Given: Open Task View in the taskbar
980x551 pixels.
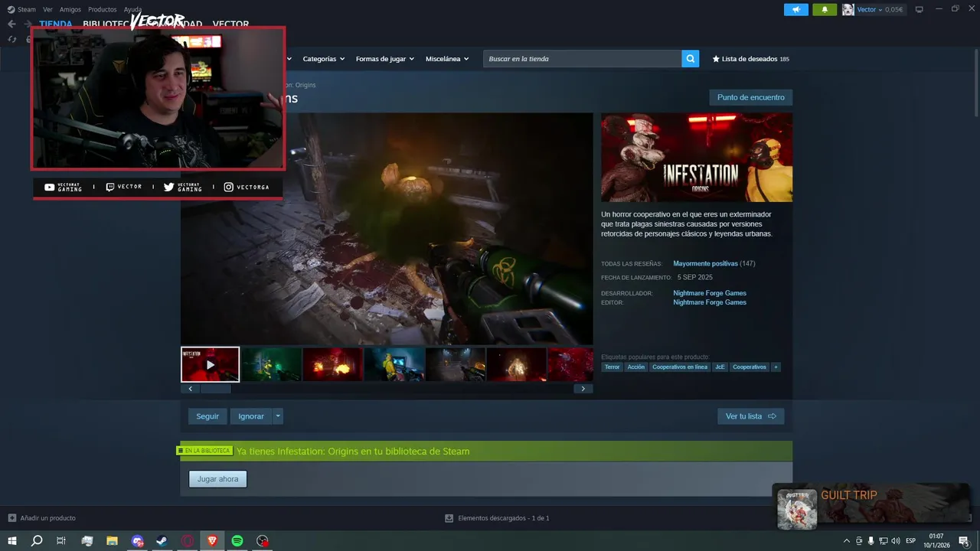Looking at the screenshot, I should tap(61, 541).
